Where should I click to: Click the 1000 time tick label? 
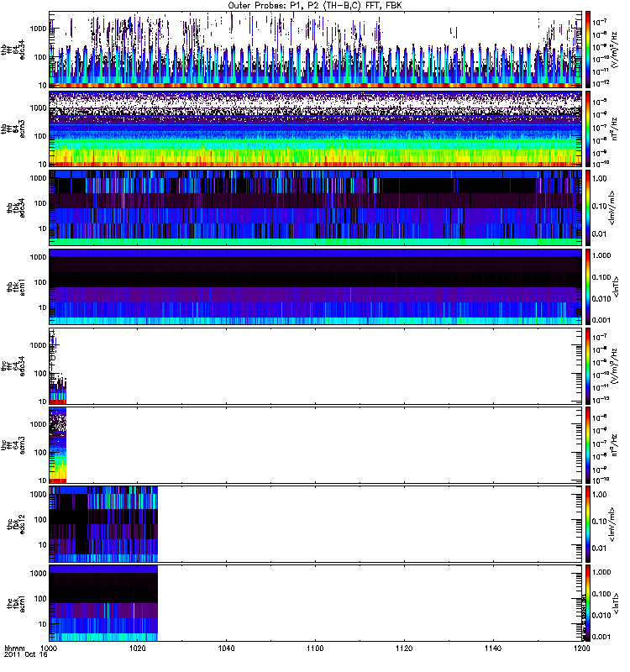(50, 650)
